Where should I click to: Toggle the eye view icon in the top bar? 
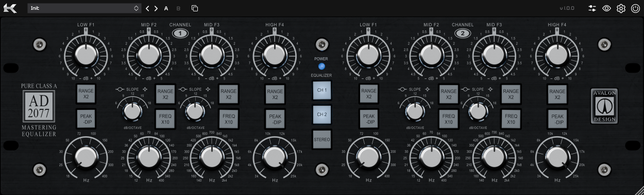(607, 8)
